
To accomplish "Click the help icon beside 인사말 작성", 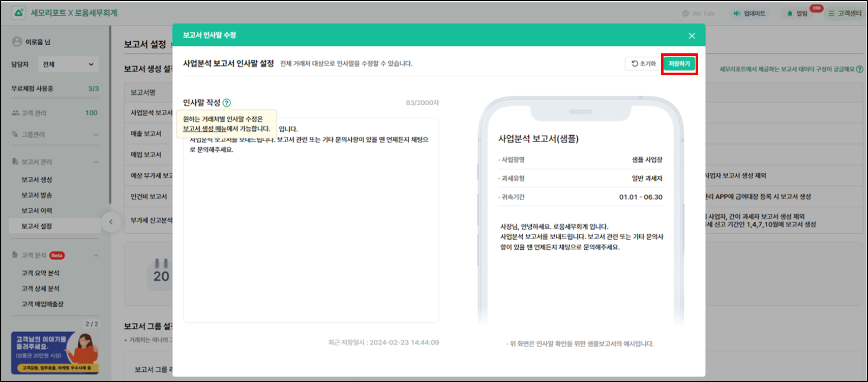I will pos(227,103).
